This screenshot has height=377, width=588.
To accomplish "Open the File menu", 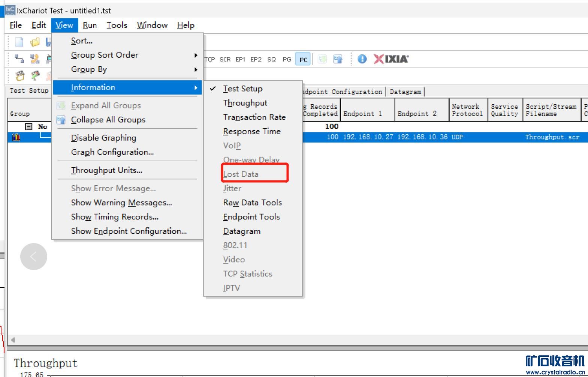I will click(16, 25).
